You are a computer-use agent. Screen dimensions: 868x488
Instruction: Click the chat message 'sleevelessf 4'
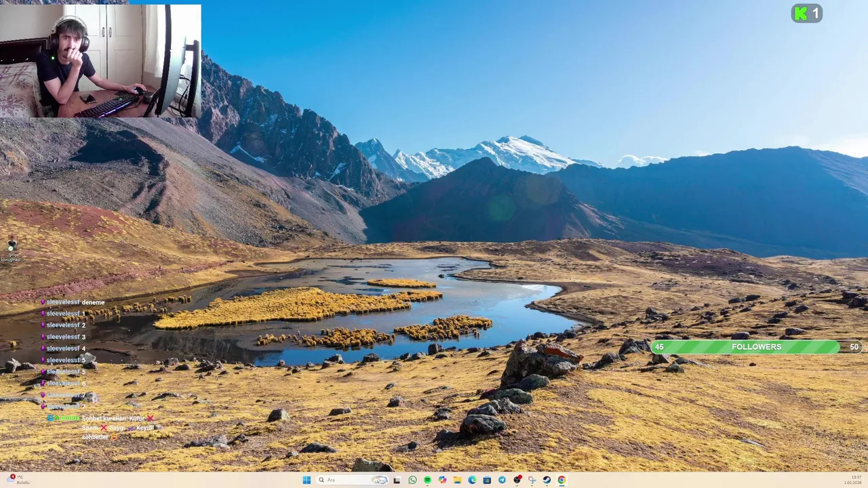63,348
